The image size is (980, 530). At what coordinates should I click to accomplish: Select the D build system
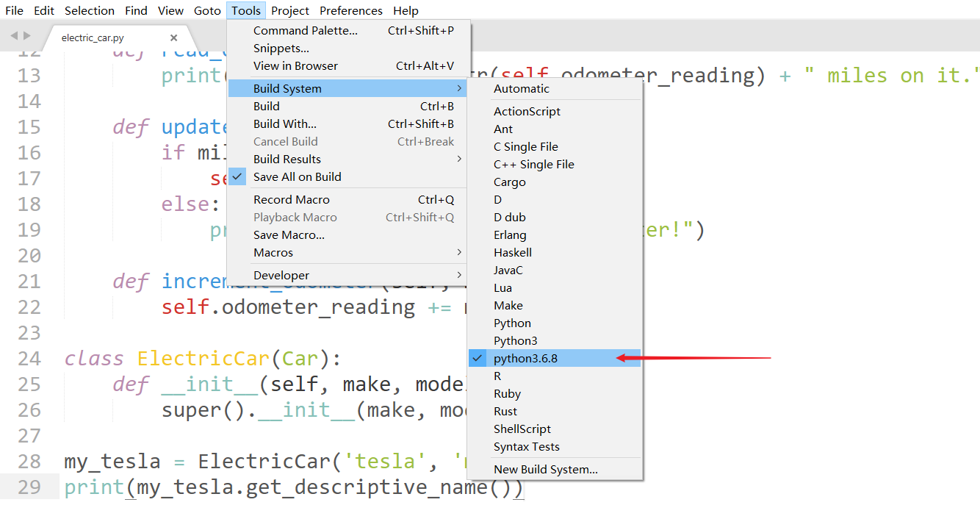(555, 199)
